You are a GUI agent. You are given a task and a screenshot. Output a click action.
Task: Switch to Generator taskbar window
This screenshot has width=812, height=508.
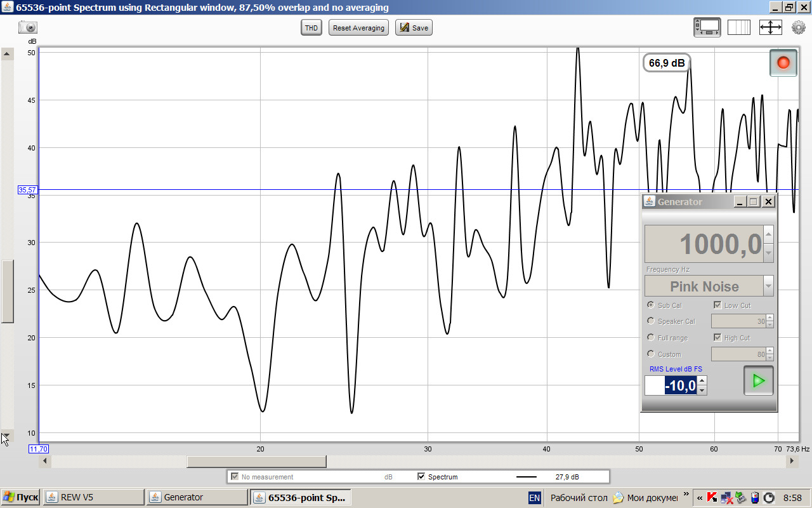[x=197, y=497]
